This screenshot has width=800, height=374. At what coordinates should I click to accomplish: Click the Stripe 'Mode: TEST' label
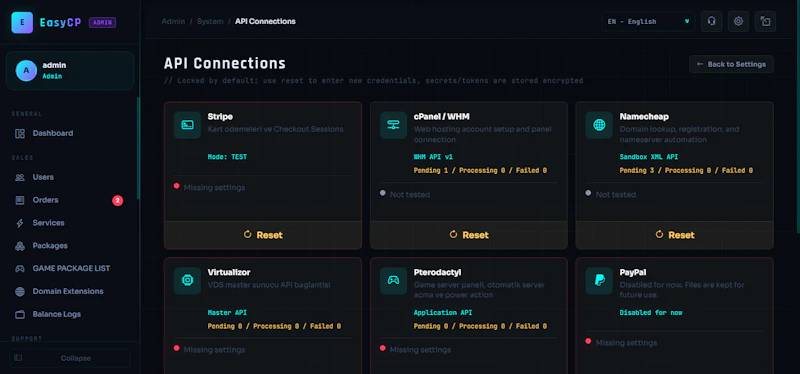pyautogui.click(x=227, y=157)
